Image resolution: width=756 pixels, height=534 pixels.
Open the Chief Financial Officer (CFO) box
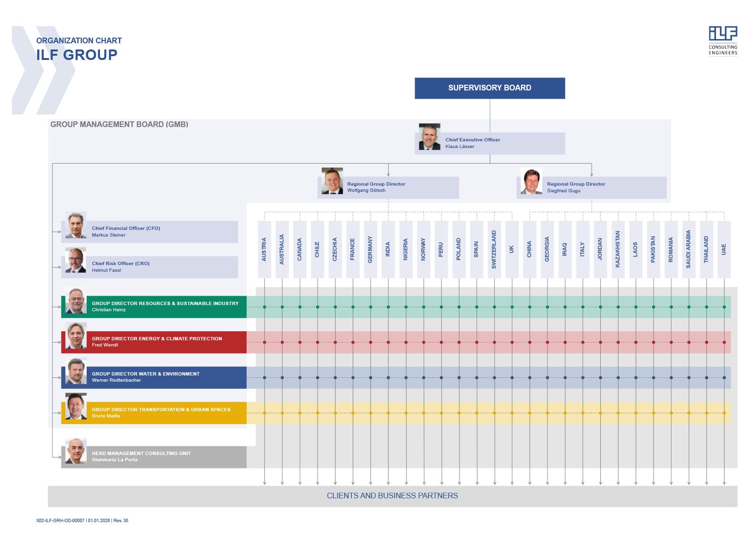click(x=149, y=232)
